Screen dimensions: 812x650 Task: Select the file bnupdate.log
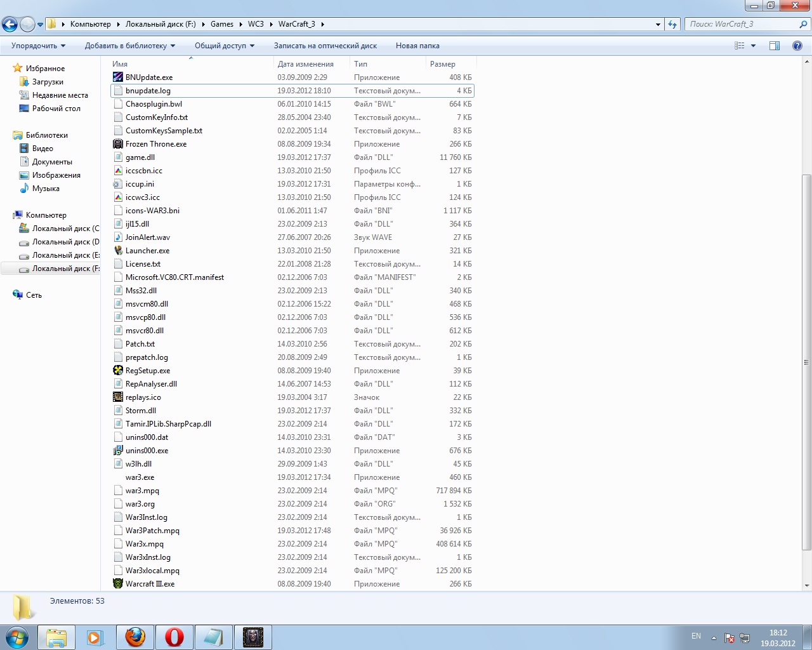tap(292, 91)
